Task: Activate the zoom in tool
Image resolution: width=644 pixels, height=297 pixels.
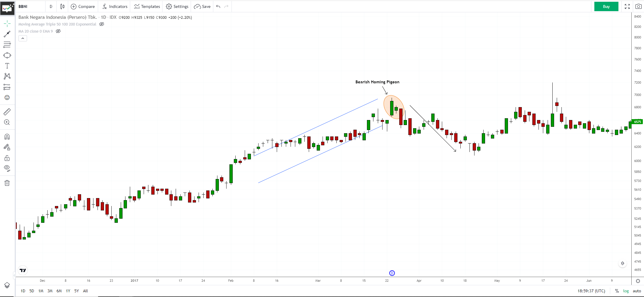Action: [x=7, y=122]
